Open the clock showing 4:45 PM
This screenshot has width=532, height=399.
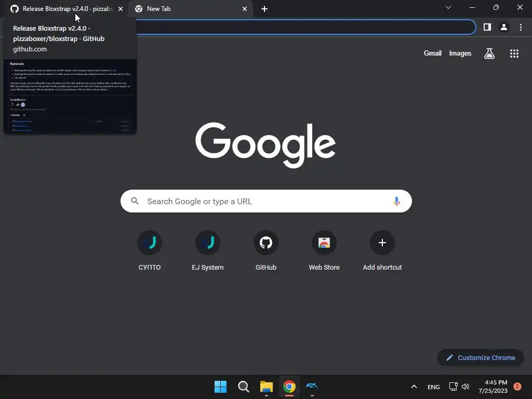tap(493, 387)
